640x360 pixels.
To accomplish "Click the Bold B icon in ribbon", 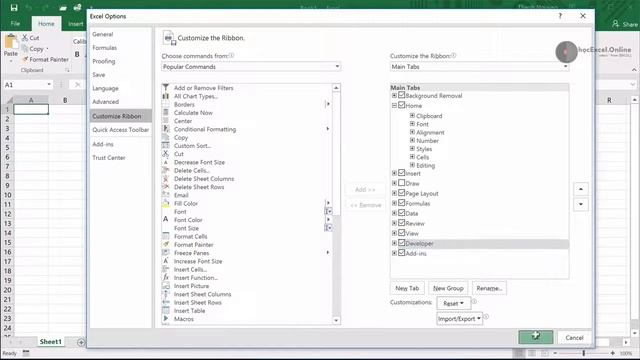I will click(77, 54).
